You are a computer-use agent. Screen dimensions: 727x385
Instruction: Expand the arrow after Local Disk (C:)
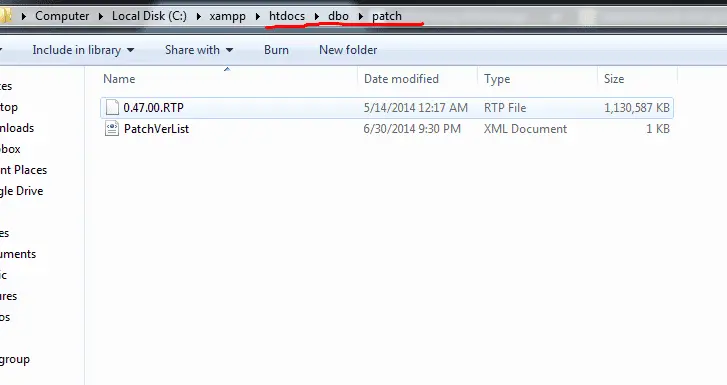[198, 17]
